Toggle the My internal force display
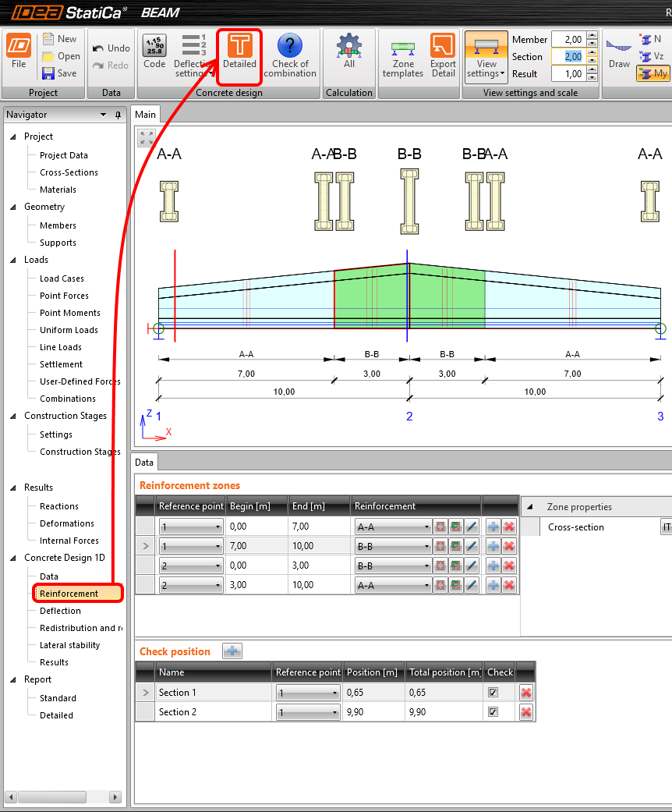Screen dimensions: 672x812 pos(653,73)
